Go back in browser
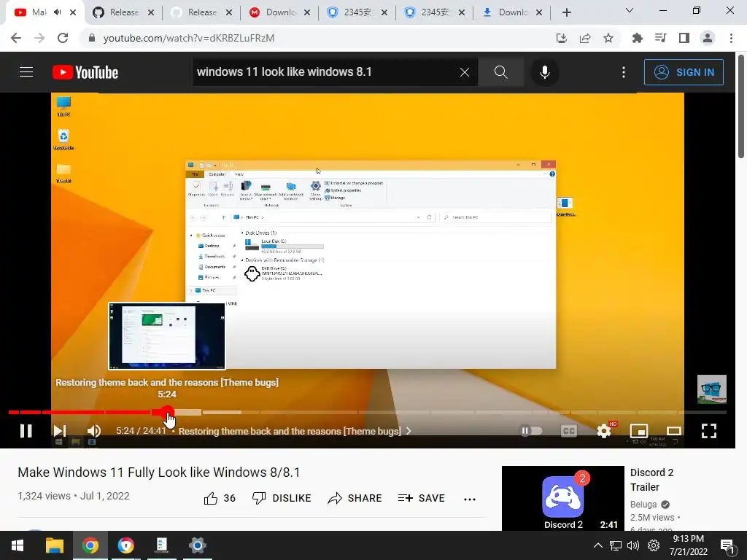The height and width of the screenshot is (560, 747). click(x=16, y=38)
